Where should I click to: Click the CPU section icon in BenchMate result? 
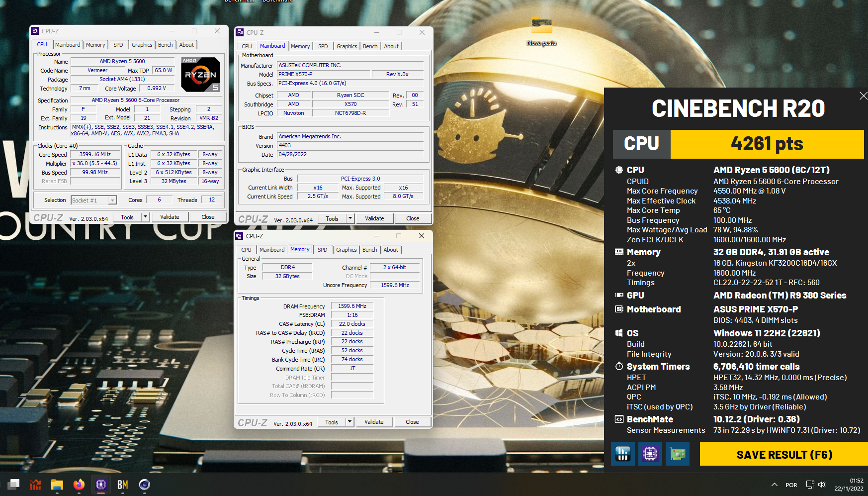pyautogui.click(x=619, y=170)
